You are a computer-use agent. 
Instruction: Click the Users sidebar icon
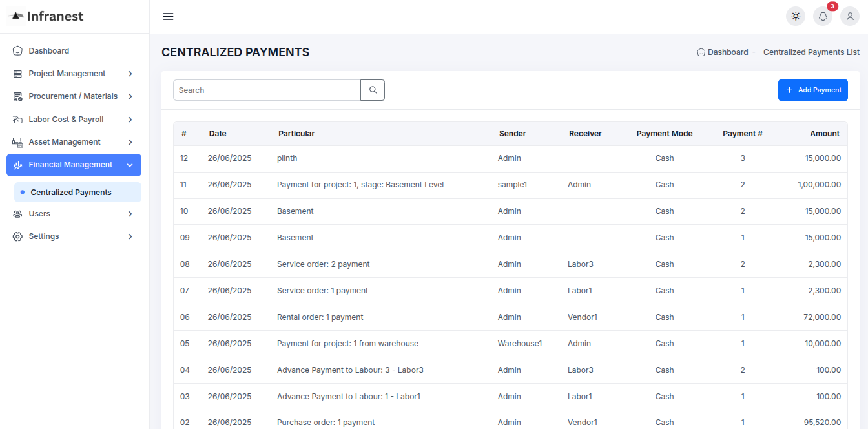tap(17, 214)
